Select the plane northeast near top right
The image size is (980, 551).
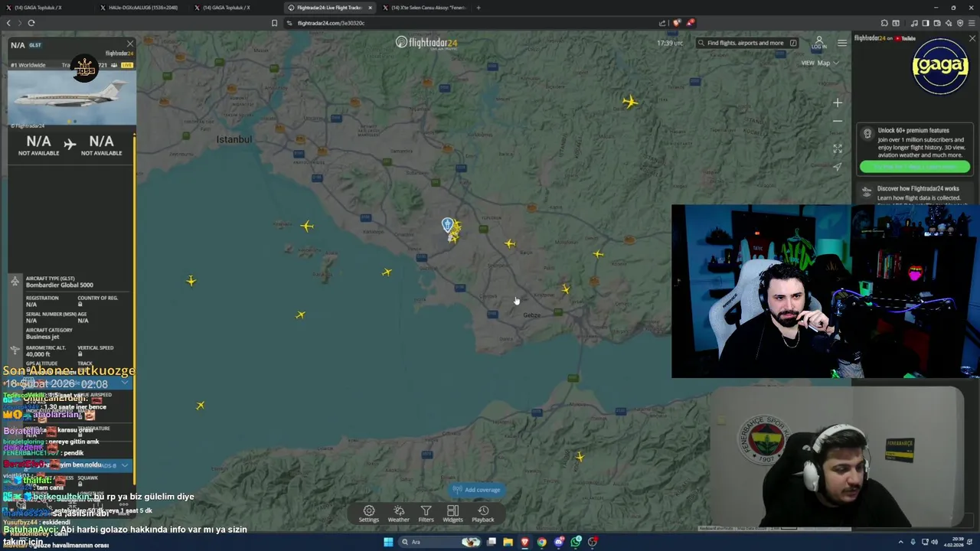click(x=629, y=101)
